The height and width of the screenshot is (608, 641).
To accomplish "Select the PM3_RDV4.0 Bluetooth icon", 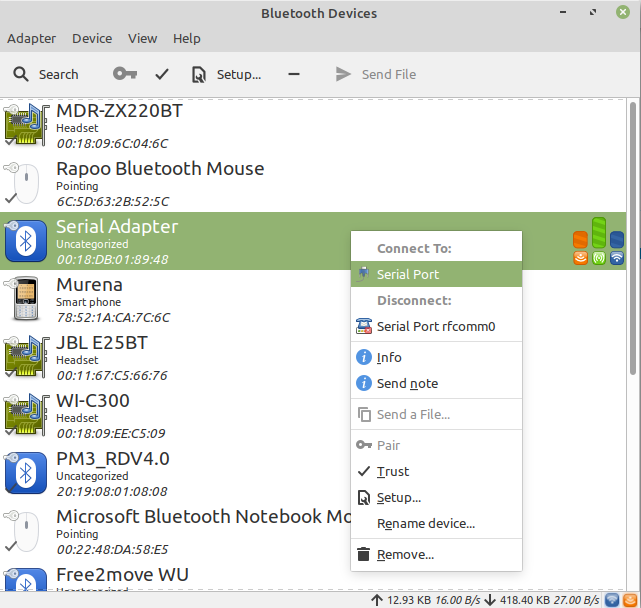I will (x=25, y=473).
